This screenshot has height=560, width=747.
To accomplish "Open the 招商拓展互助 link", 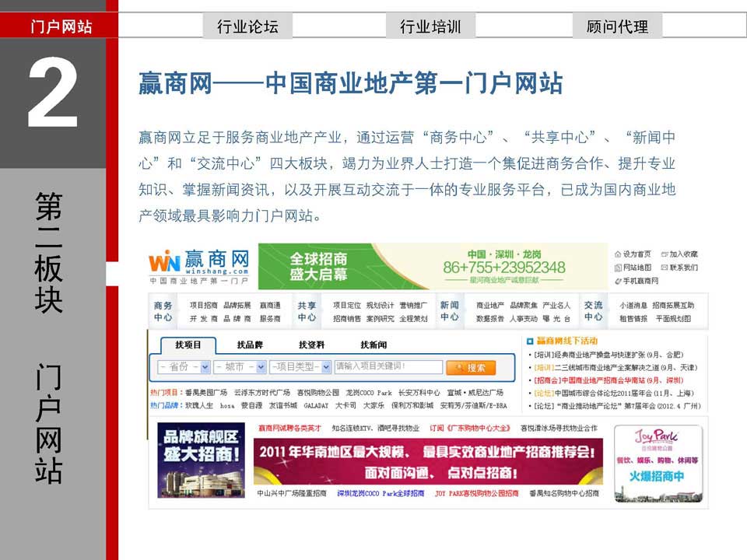I will 673,305.
